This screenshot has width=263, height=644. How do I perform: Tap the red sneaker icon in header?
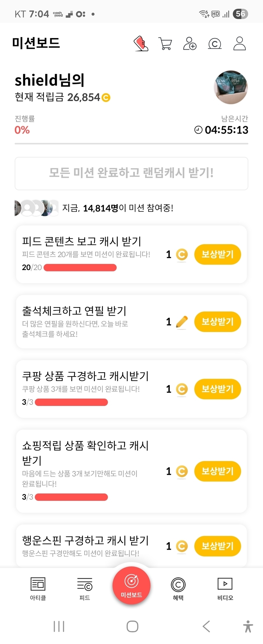tap(141, 43)
